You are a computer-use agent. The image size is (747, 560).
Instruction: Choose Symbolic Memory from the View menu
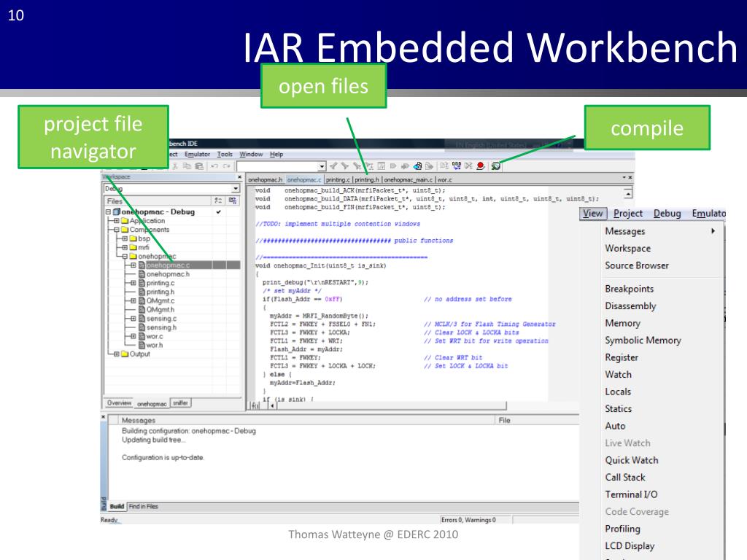(643, 340)
